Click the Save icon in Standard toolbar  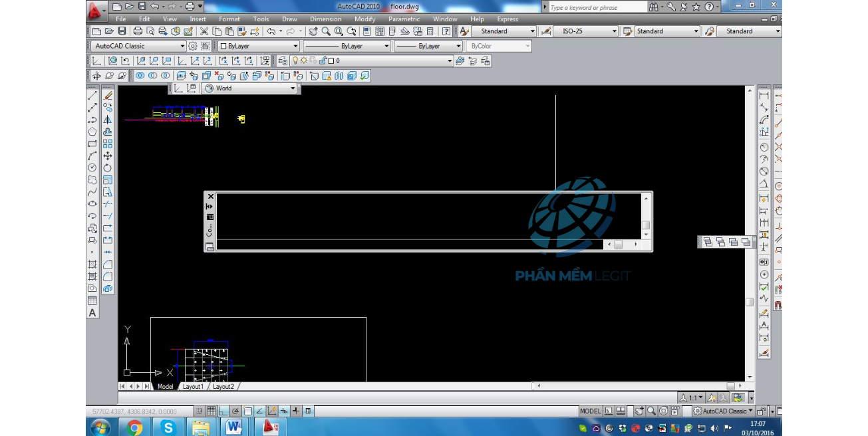coord(122,31)
